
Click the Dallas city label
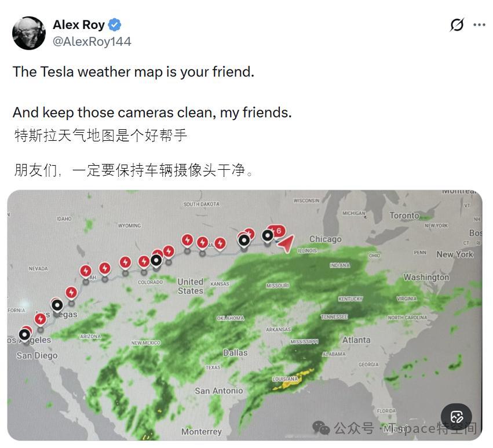pyautogui.click(x=235, y=353)
